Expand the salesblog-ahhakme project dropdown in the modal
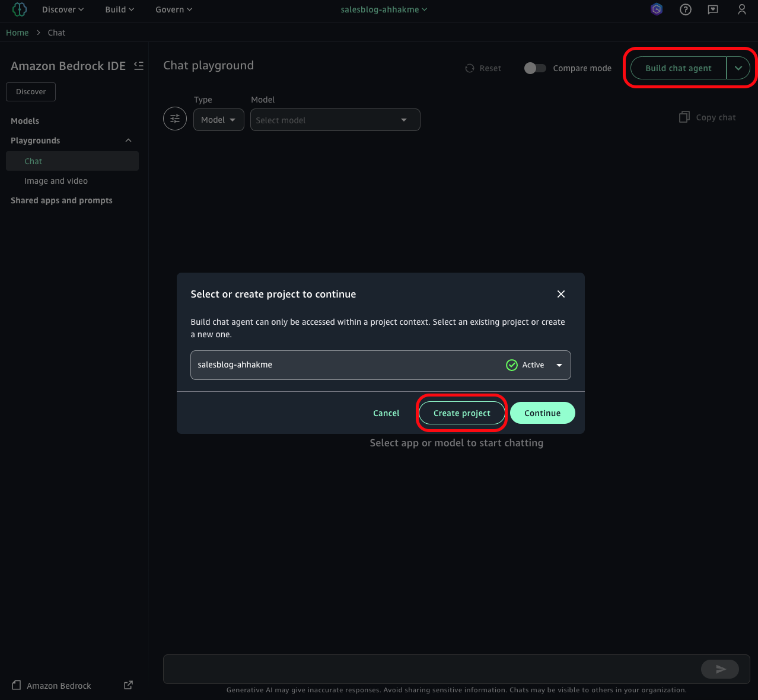 coord(558,365)
